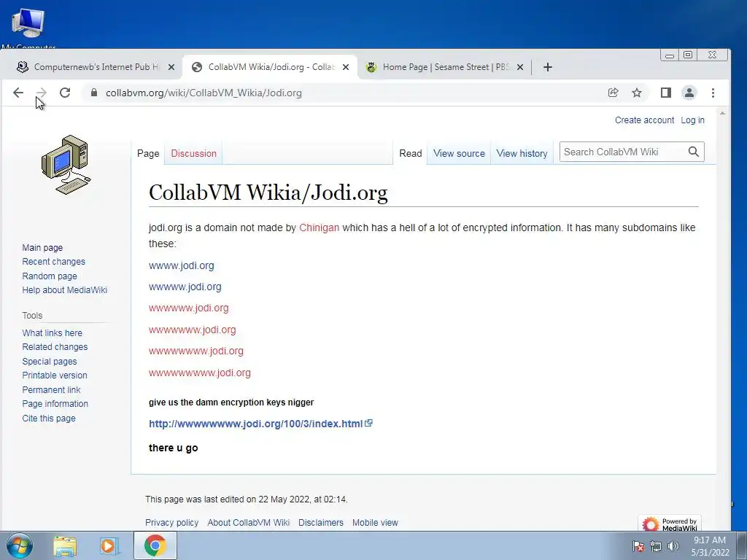The height and width of the screenshot is (560, 747).
Task: Click the Powered by MediaWiki badge
Action: coord(670,524)
